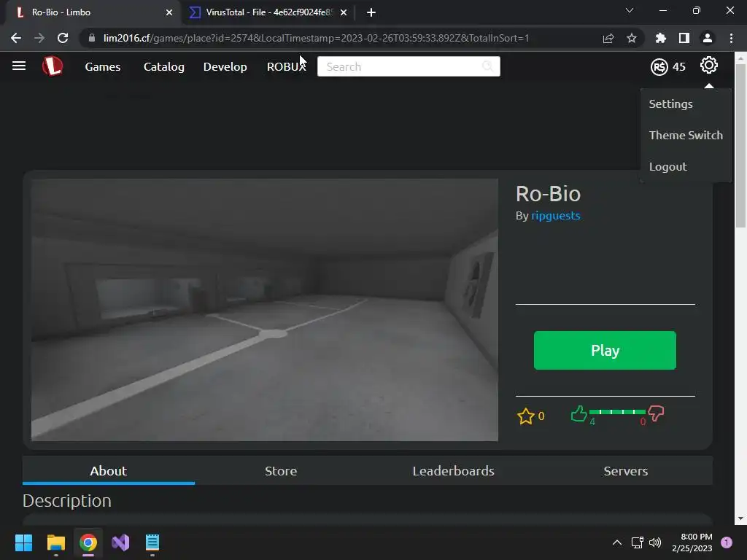Image resolution: width=747 pixels, height=560 pixels.
Task: Open Chrome three-dot menu
Action: 731,38
